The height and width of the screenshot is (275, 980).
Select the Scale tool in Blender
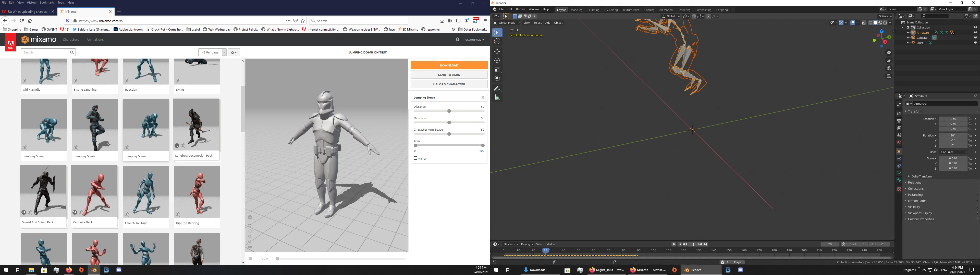[497, 70]
